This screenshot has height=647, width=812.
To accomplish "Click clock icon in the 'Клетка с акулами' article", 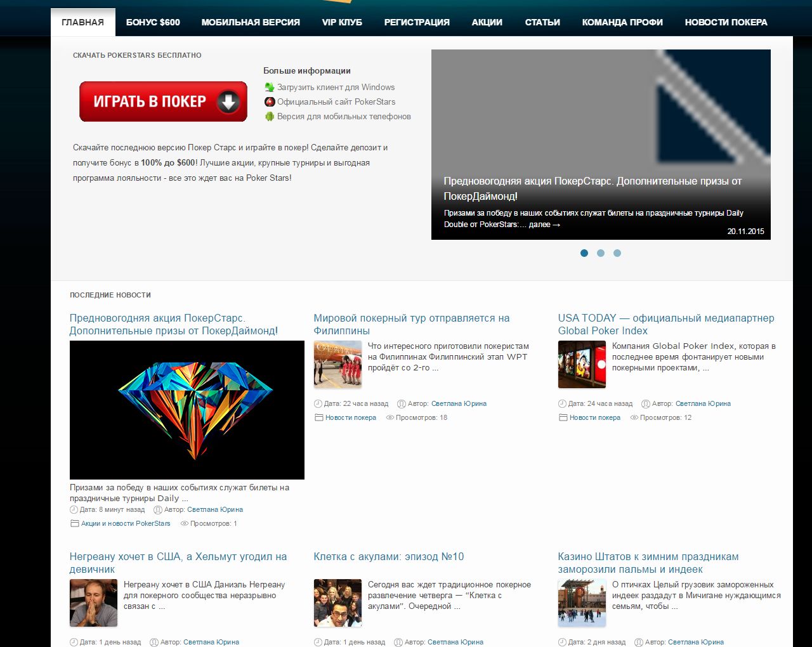I will [x=318, y=642].
